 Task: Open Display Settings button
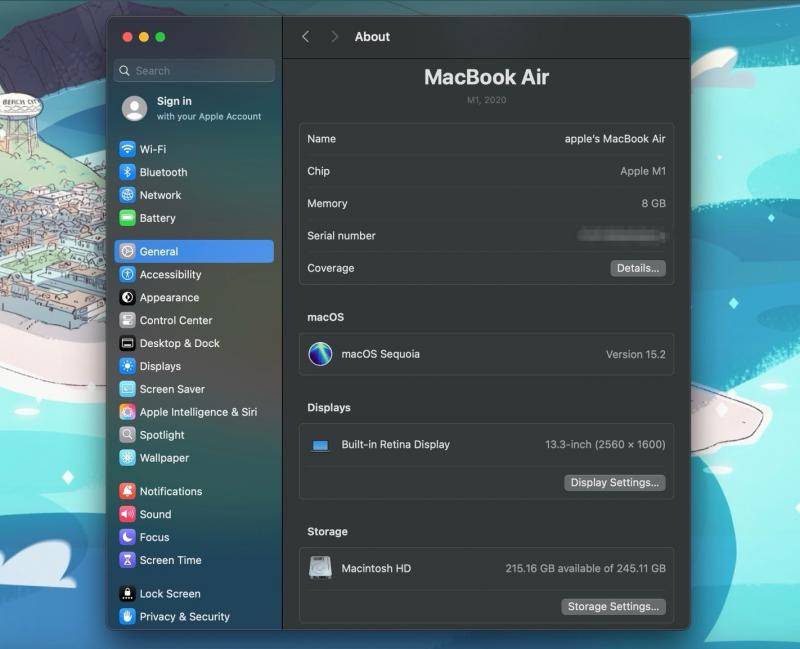pos(614,483)
